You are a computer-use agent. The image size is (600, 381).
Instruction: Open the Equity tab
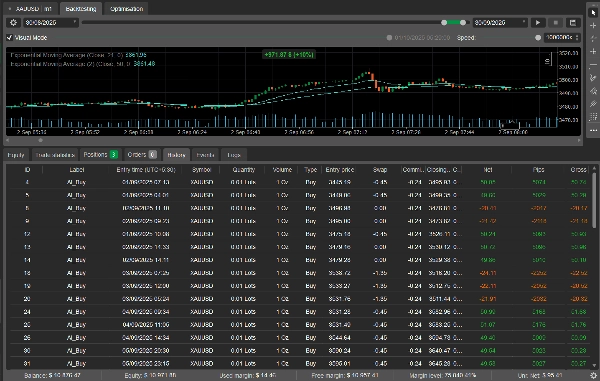pyautogui.click(x=16, y=155)
